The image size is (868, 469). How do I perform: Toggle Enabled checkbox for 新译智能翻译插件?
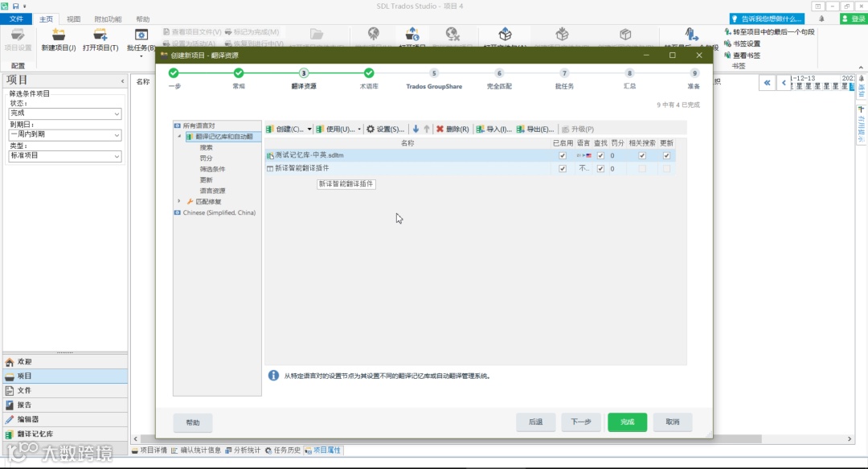coord(563,168)
